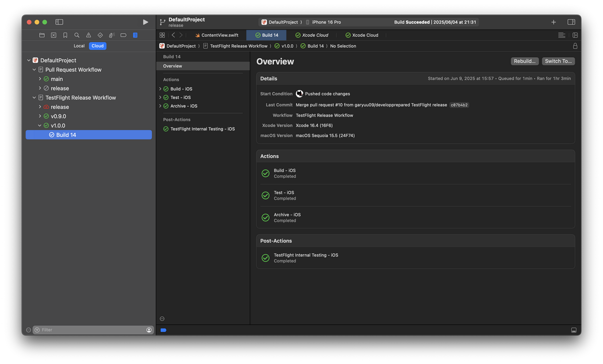Open editor options lines icon
This screenshot has width=603, height=364.
pyautogui.click(x=562, y=35)
